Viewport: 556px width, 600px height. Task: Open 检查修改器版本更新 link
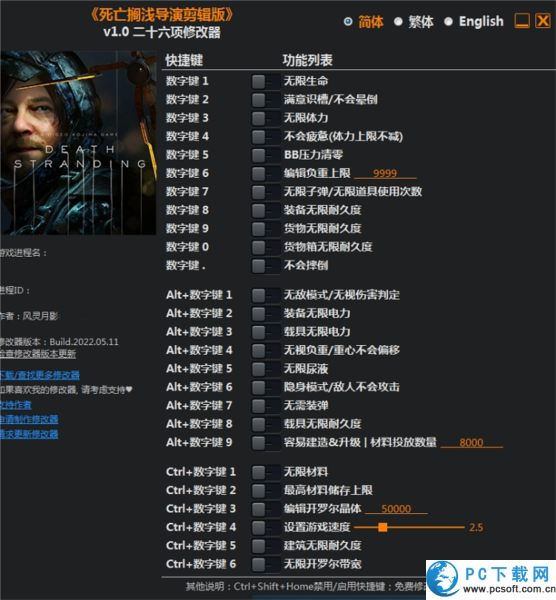click(x=38, y=354)
